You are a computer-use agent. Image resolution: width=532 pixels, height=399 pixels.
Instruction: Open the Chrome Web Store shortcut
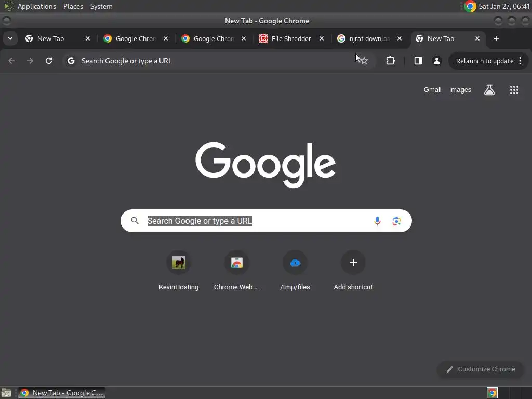point(236,271)
